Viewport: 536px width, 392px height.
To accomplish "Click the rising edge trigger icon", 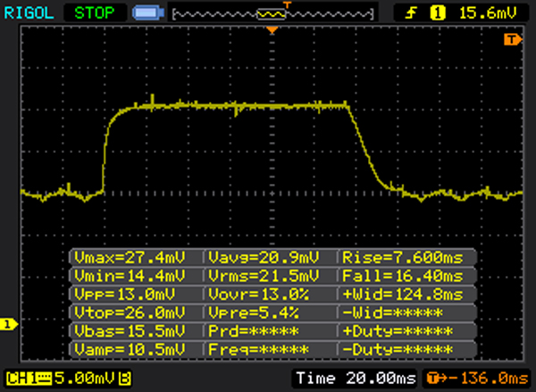I will (x=411, y=13).
